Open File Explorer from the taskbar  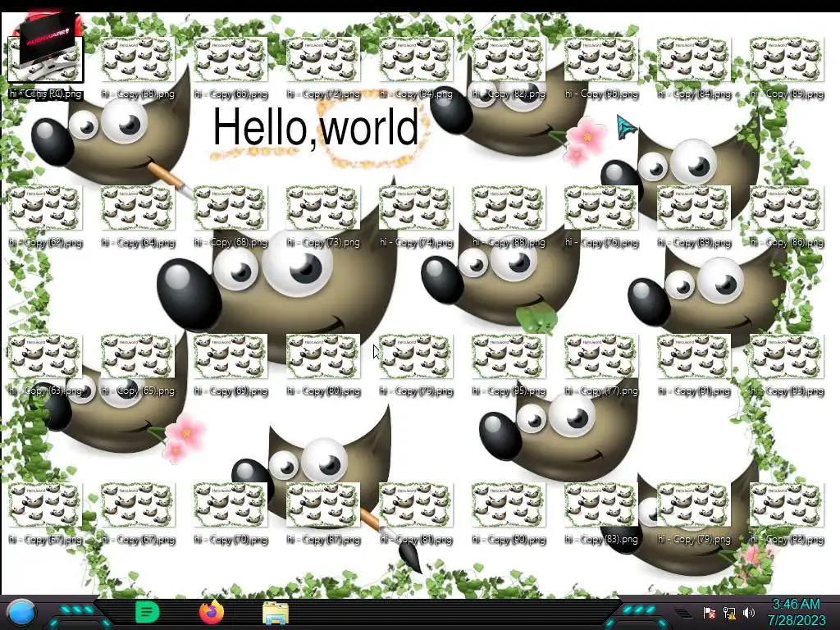pyautogui.click(x=276, y=613)
